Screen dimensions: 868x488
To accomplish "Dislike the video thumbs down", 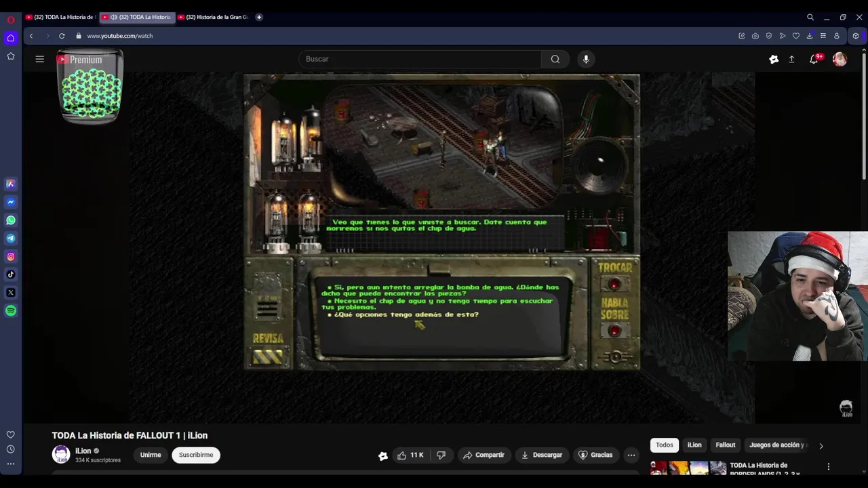I will [x=441, y=455].
